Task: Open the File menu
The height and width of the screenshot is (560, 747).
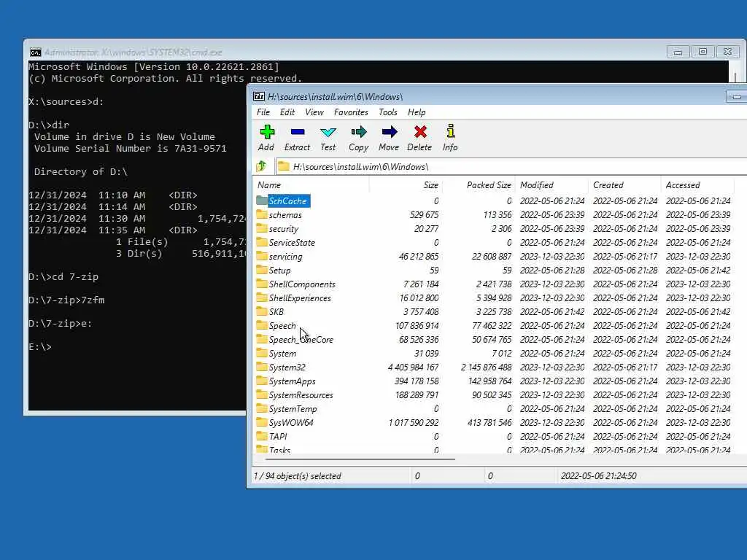Action: coord(263,112)
